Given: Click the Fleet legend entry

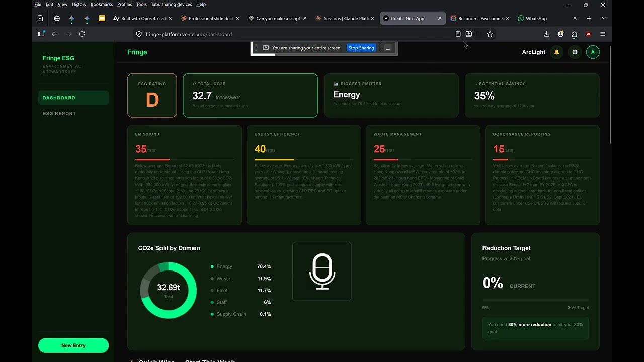Looking at the screenshot, I should (x=241, y=291).
